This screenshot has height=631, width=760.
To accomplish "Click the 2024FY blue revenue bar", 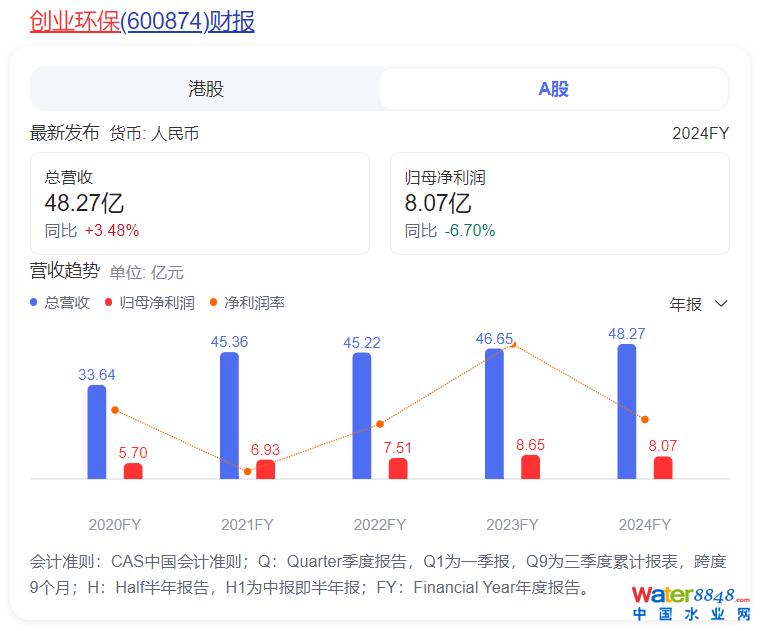I will coord(627,412).
